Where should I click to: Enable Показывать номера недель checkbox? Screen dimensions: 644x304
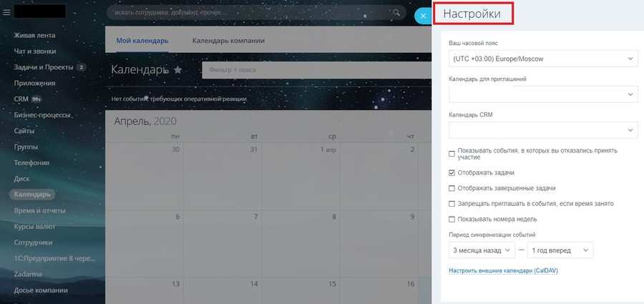(452, 220)
